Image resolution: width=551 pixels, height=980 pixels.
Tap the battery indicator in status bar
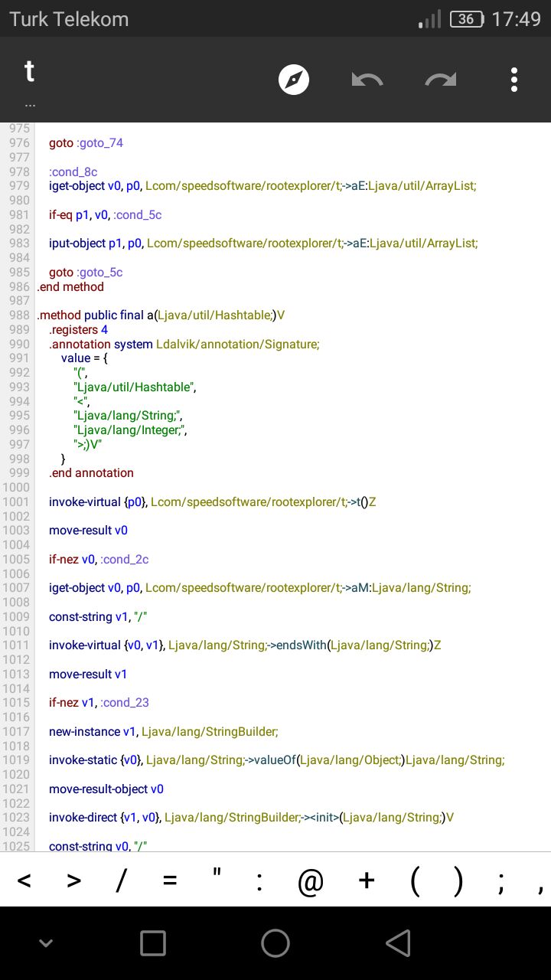[467, 19]
